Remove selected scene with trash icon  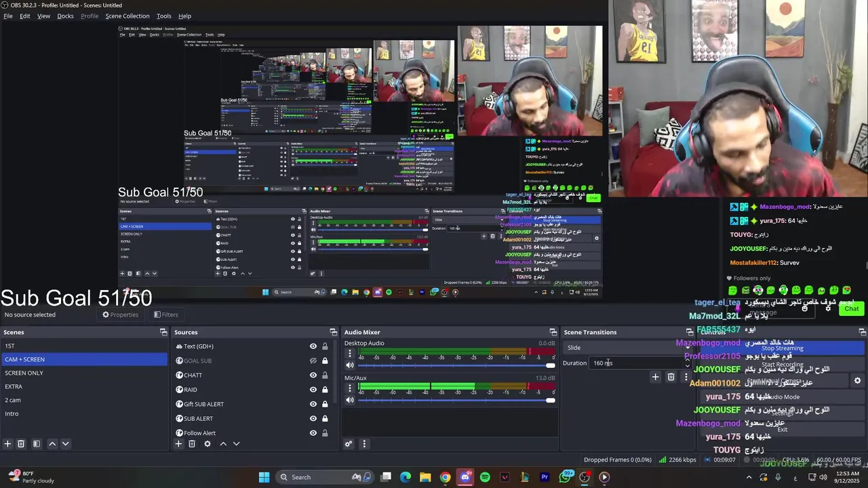(x=21, y=444)
